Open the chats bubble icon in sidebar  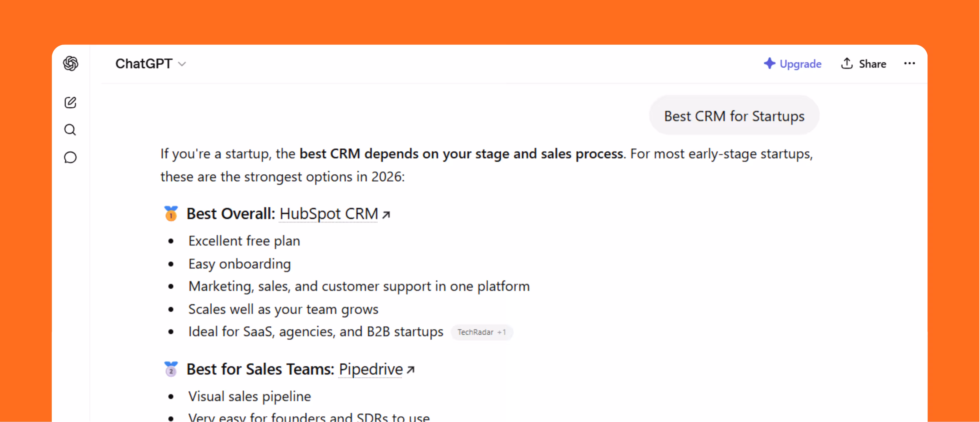click(70, 157)
